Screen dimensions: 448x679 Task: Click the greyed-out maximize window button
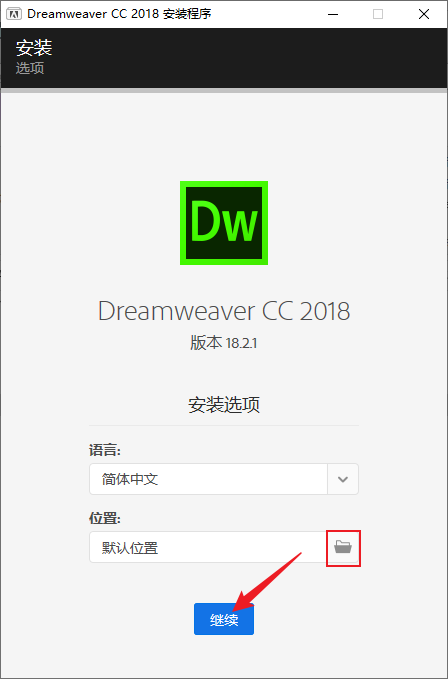378,14
